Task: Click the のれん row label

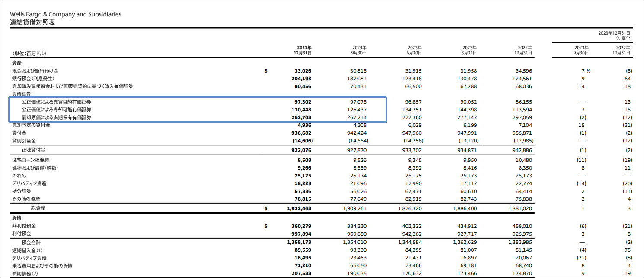Action: 19,176
